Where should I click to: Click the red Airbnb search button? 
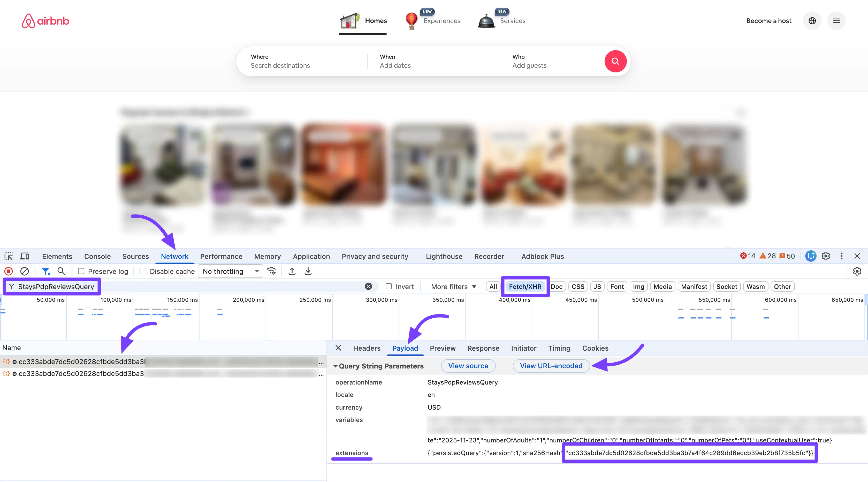coord(616,61)
